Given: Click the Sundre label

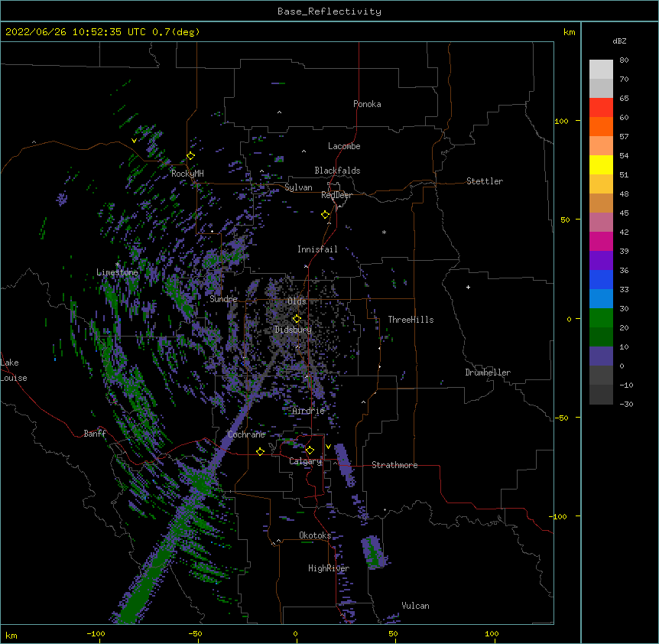Looking at the screenshot, I should point(223,299).
